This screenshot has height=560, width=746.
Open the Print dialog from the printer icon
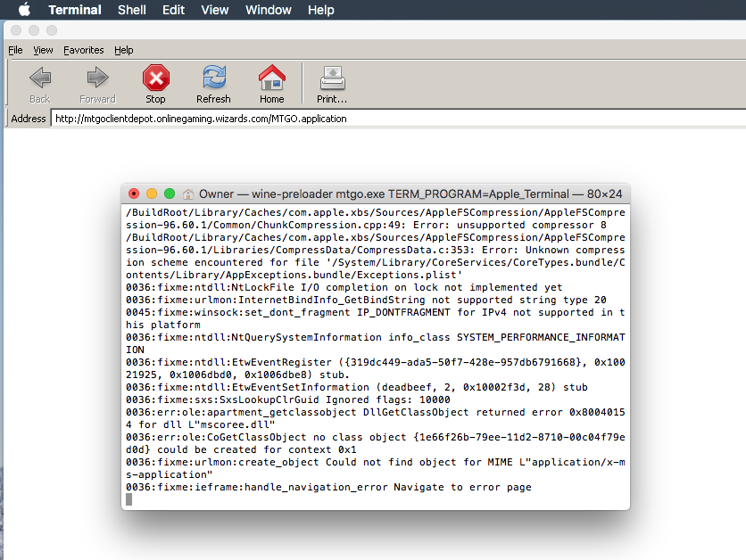coord(332,78)
